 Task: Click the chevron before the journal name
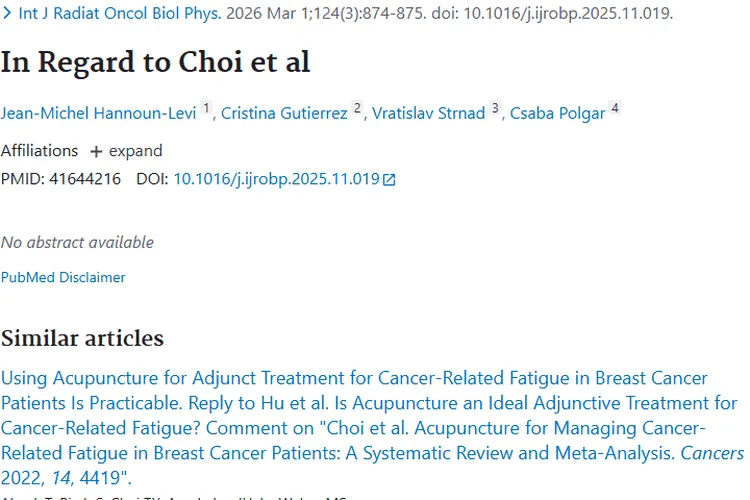(x=7, y=14)
